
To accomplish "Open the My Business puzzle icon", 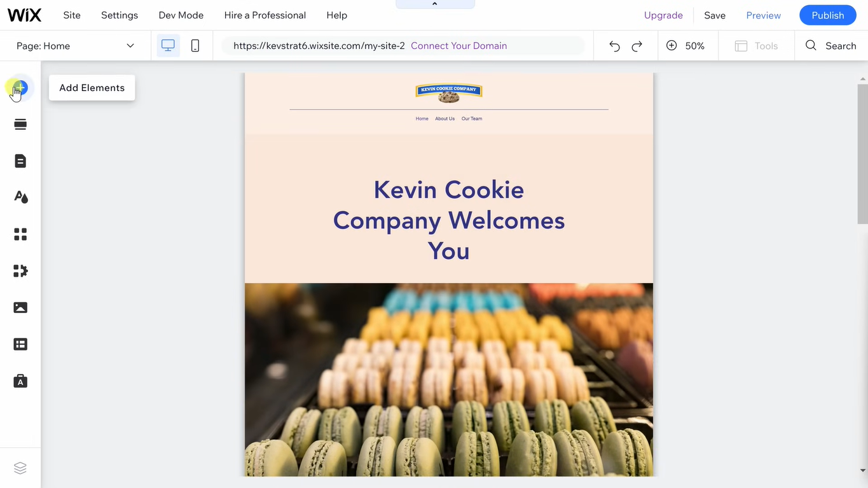I will (x=20, y=271).
